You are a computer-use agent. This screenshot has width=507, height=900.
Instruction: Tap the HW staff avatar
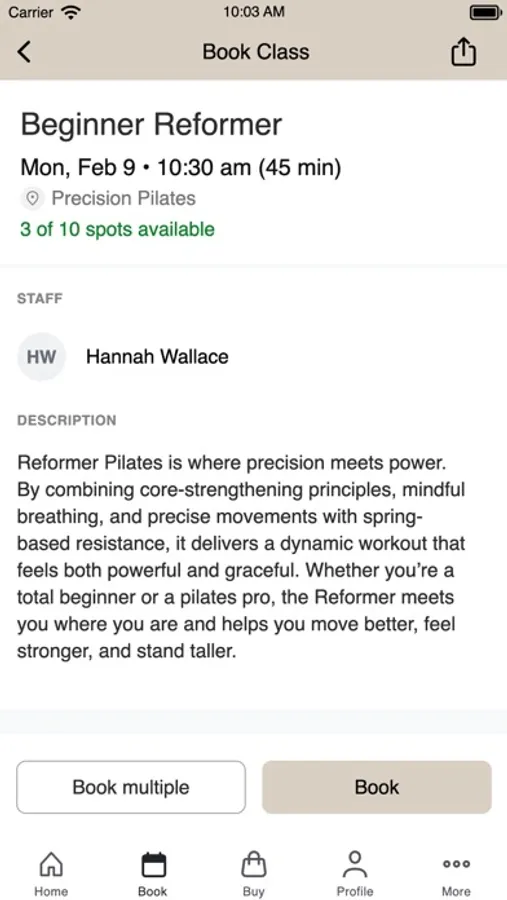[x=41, y=357]
